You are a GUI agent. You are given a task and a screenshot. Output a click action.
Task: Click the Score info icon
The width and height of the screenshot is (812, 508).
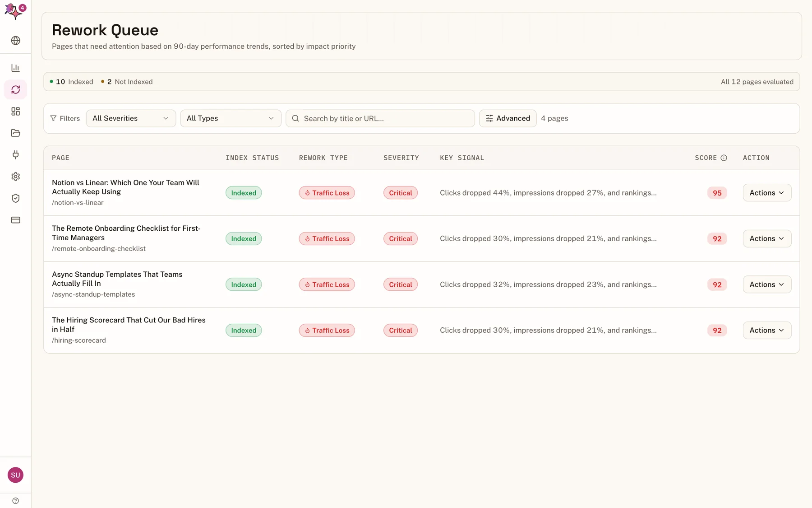point(724,158)
